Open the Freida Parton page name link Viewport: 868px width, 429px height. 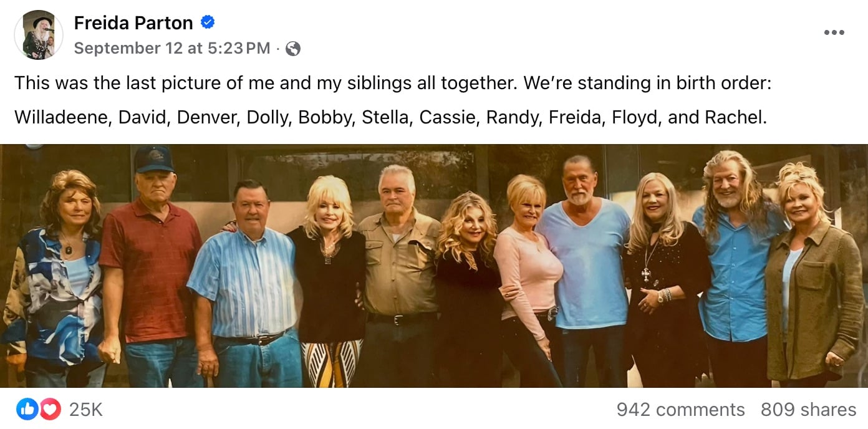point(133,23)
